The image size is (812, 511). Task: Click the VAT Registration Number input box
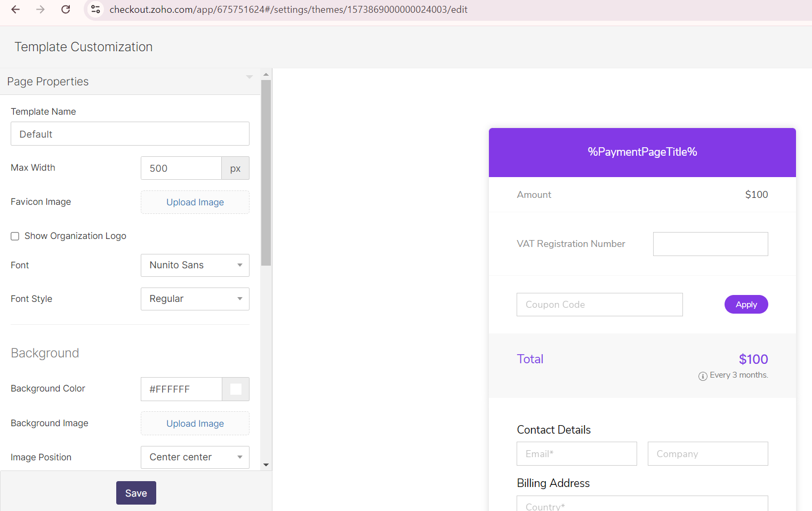click(710, 244)
